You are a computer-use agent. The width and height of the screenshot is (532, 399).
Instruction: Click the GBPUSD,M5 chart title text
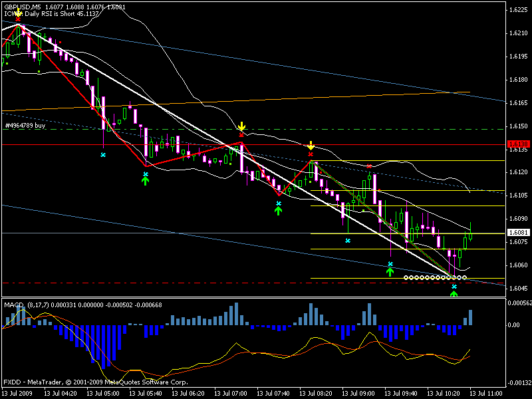click(23, 7)
